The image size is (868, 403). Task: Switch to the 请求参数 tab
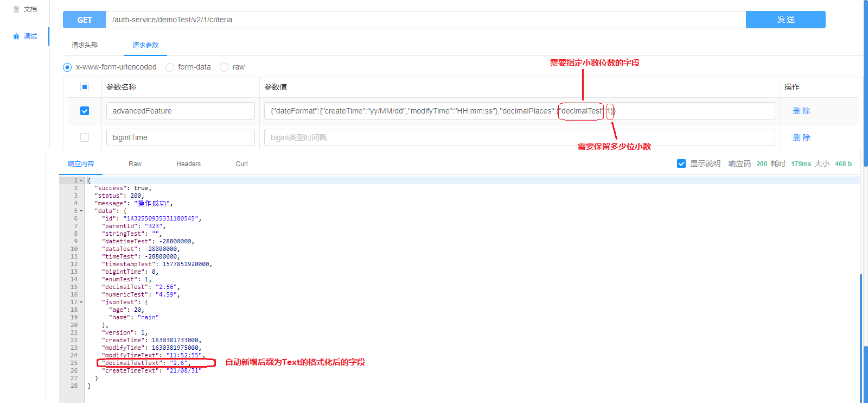[145, 45]
